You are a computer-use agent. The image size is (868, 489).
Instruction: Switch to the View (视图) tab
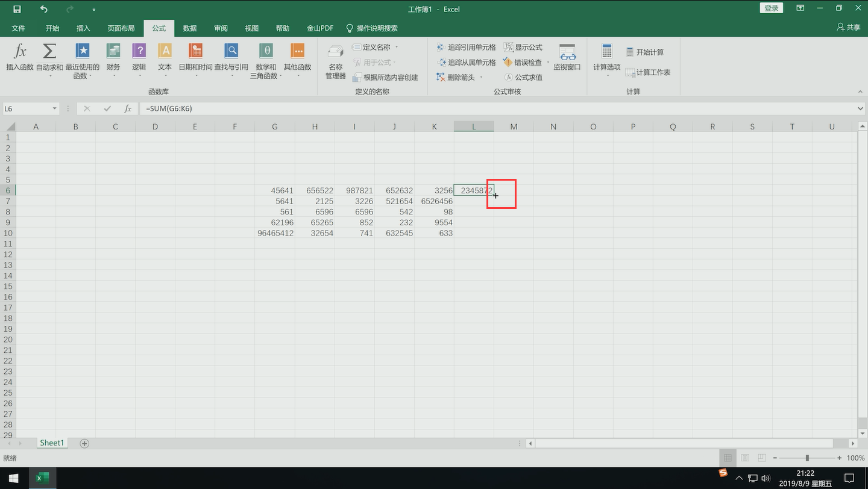[x=252, y=28]
